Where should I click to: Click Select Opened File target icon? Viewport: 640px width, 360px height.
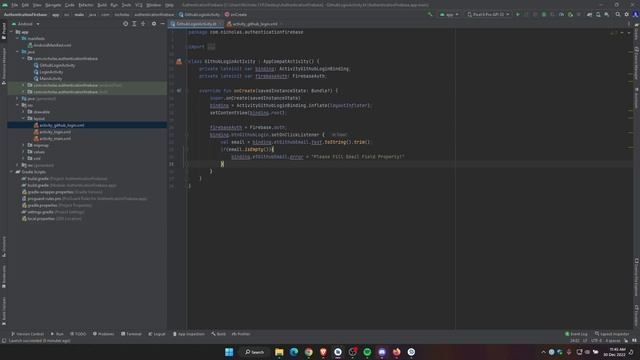[x=125, y=24]
